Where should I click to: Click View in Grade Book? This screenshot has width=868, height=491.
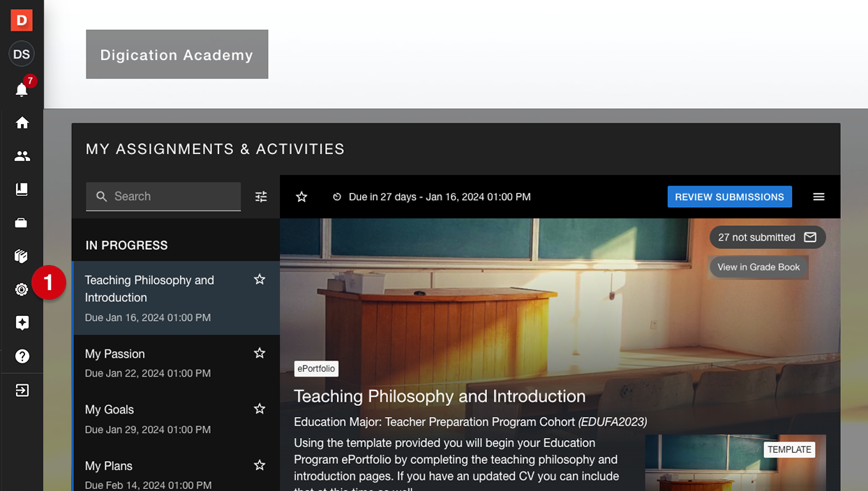758,267
